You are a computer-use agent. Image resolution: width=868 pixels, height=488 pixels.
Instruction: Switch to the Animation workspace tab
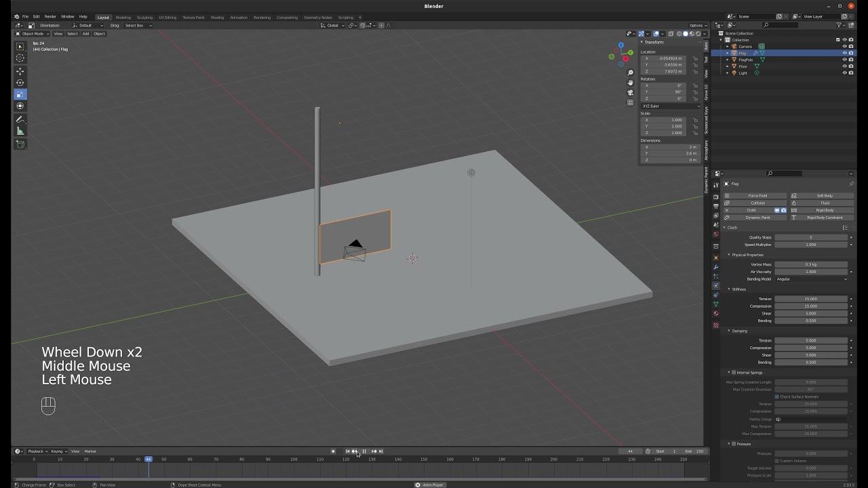[x=239, y=17]
